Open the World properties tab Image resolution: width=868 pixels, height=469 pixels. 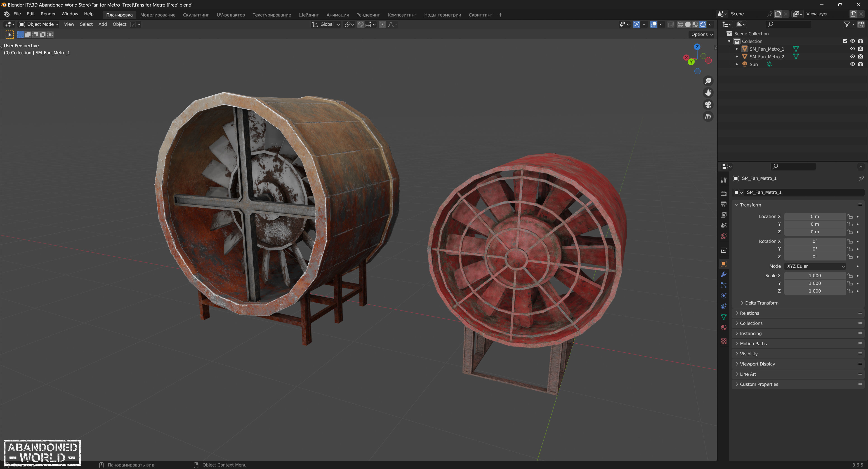coord(723,236)
